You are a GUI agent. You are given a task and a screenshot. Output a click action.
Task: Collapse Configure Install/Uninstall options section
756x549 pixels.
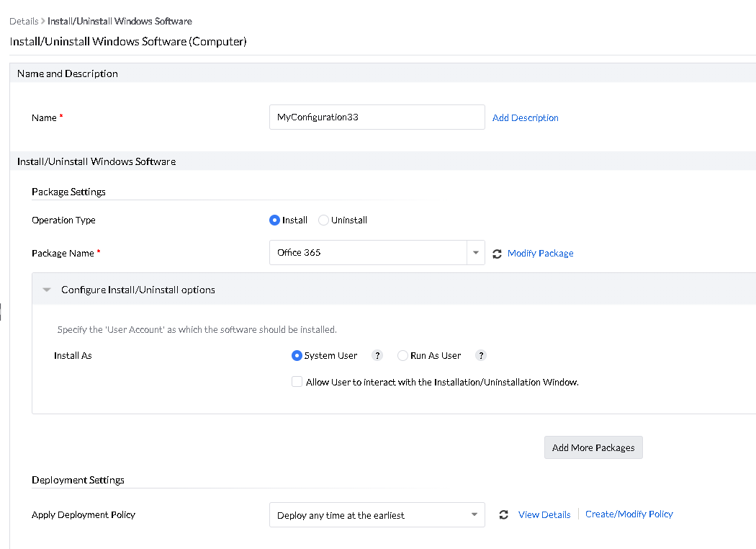47,290
